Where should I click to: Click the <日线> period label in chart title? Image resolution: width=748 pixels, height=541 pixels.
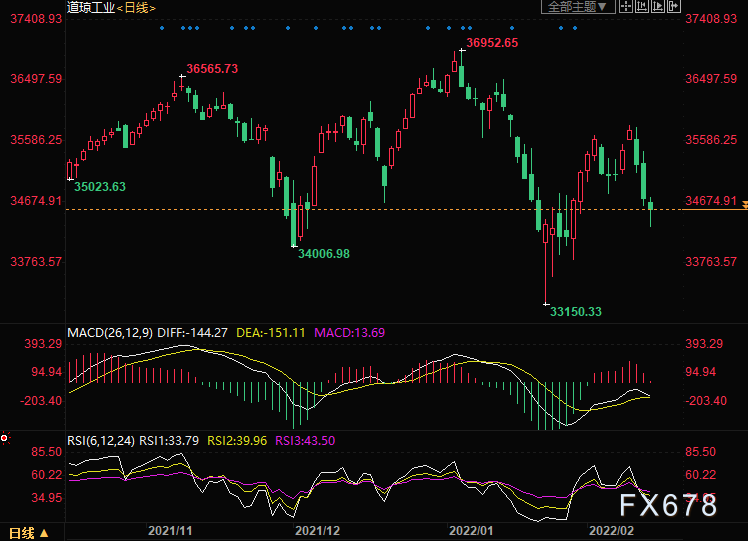pyautogui.click(x=136, y=8)
